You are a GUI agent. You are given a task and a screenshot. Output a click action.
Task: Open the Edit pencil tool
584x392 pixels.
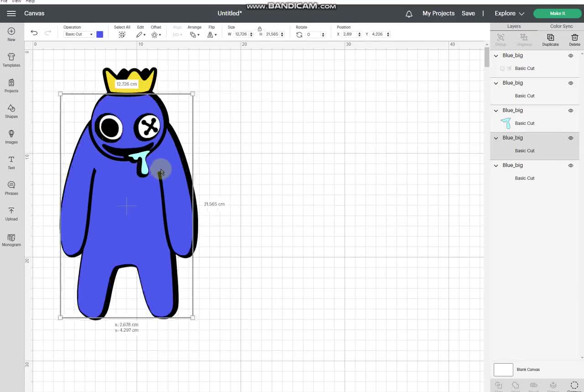(140, 35)
